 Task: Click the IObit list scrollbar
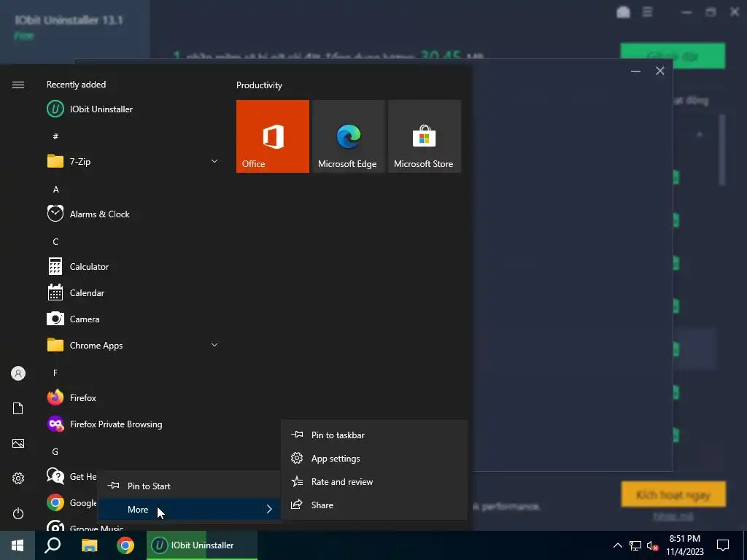tap(722, 150)
